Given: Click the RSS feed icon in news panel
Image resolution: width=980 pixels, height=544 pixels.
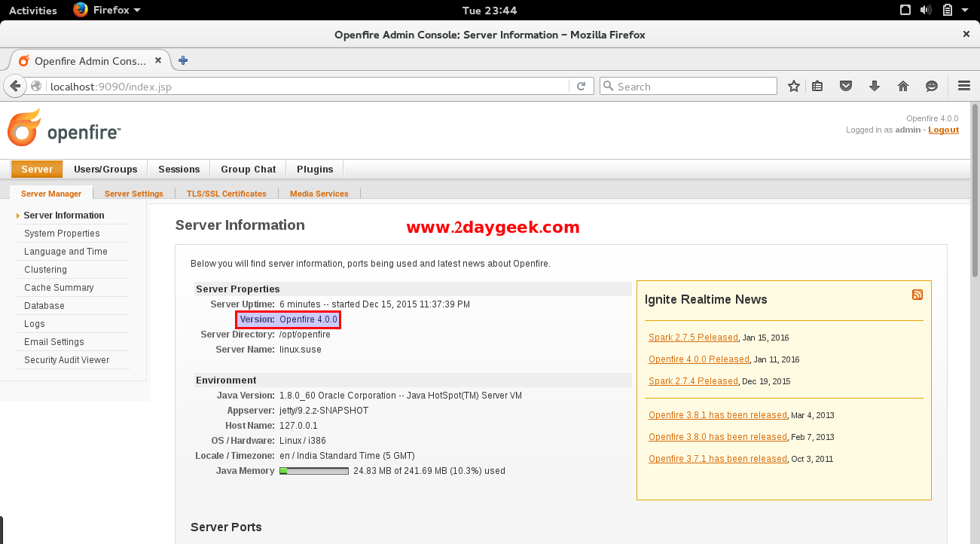Looking at the screenshot, I should [x=917, y=295].
